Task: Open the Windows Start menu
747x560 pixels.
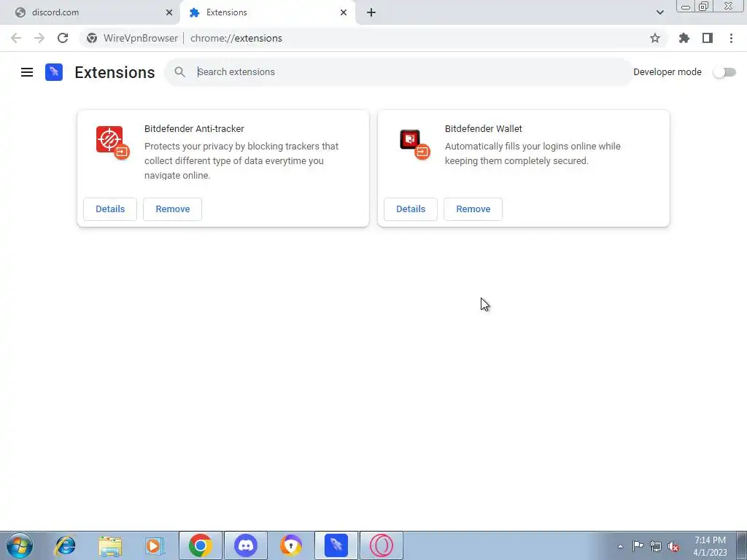Action: coord(20,545)
